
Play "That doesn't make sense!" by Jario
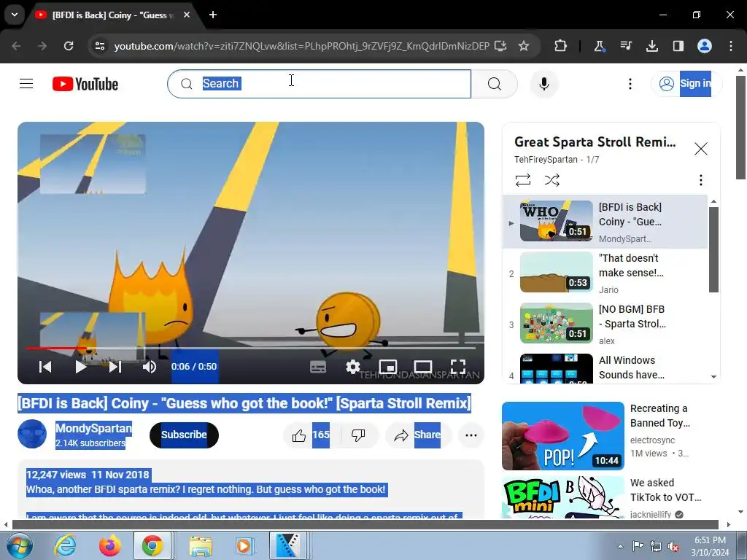point(605,273)
